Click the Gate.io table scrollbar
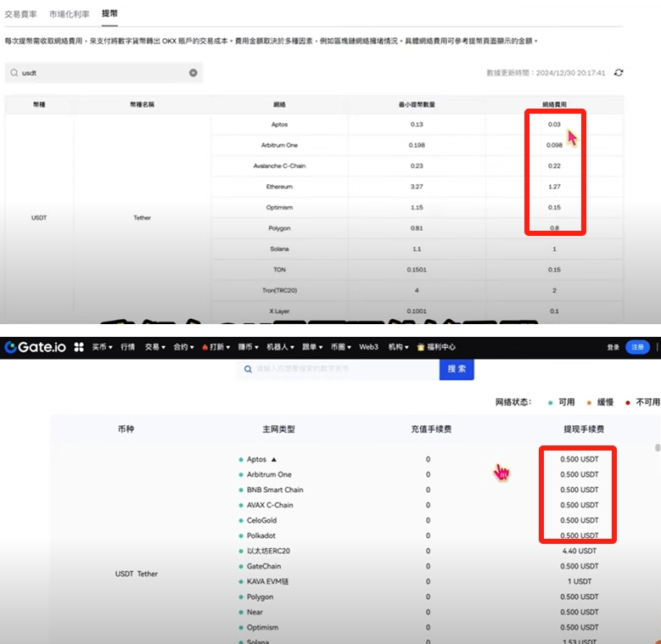The width and height of the screenshot is (661, 644). click(x=657, y=448)
